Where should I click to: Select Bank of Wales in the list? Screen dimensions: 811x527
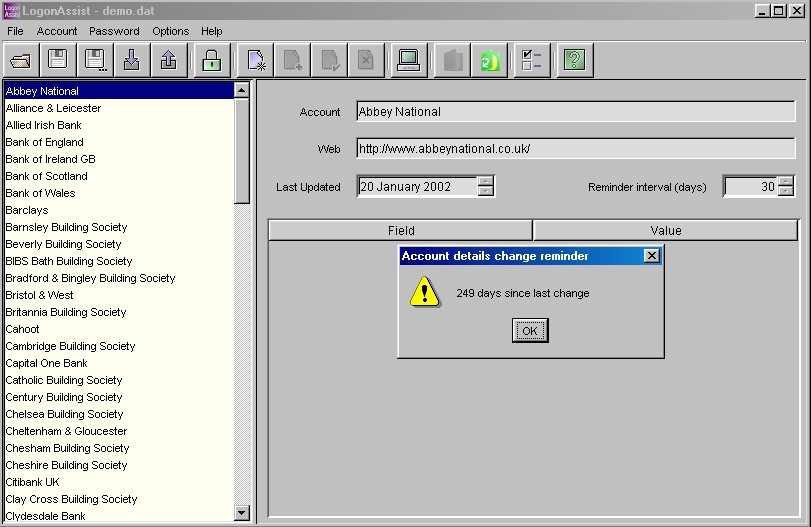[x=119, y=193]
